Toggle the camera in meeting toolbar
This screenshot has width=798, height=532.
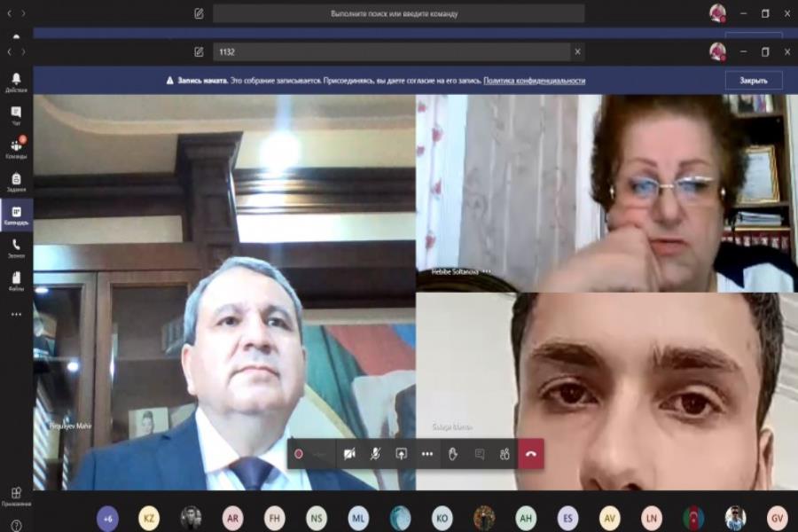coord(349,454)
